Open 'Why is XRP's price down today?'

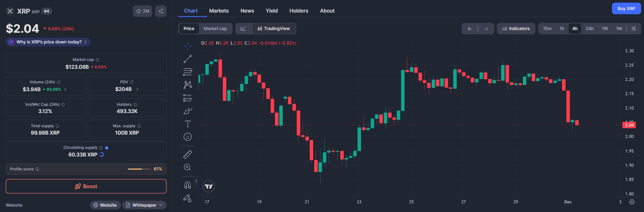coord(48,42)
